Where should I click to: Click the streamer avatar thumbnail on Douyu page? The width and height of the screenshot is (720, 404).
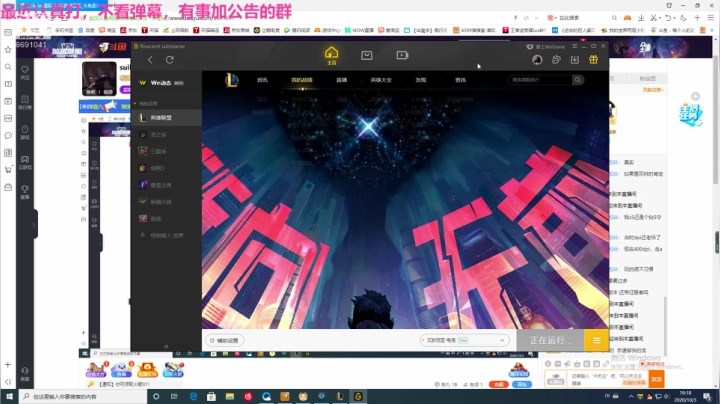[99, 79]
